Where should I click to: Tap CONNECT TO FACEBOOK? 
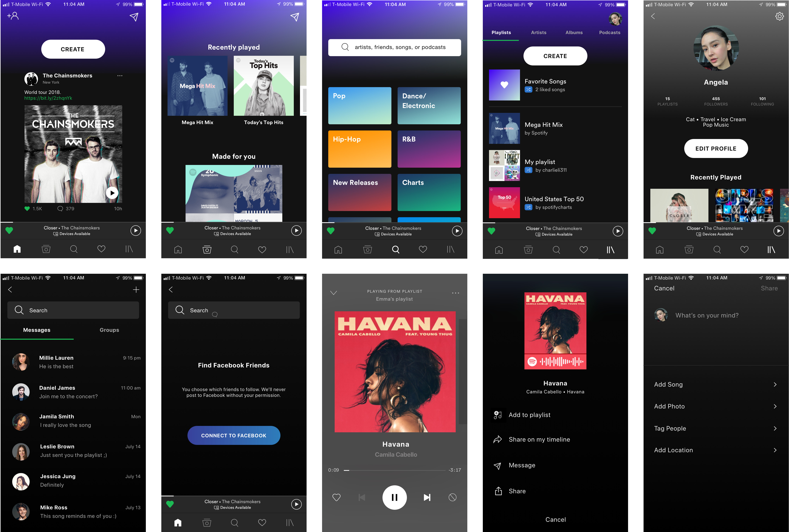point(234,435)
